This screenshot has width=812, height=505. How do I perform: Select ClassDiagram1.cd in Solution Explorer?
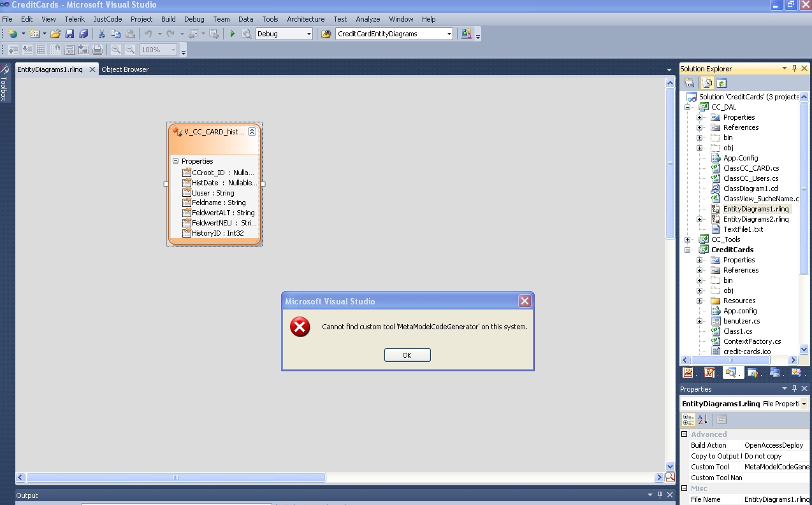point(750,188)
